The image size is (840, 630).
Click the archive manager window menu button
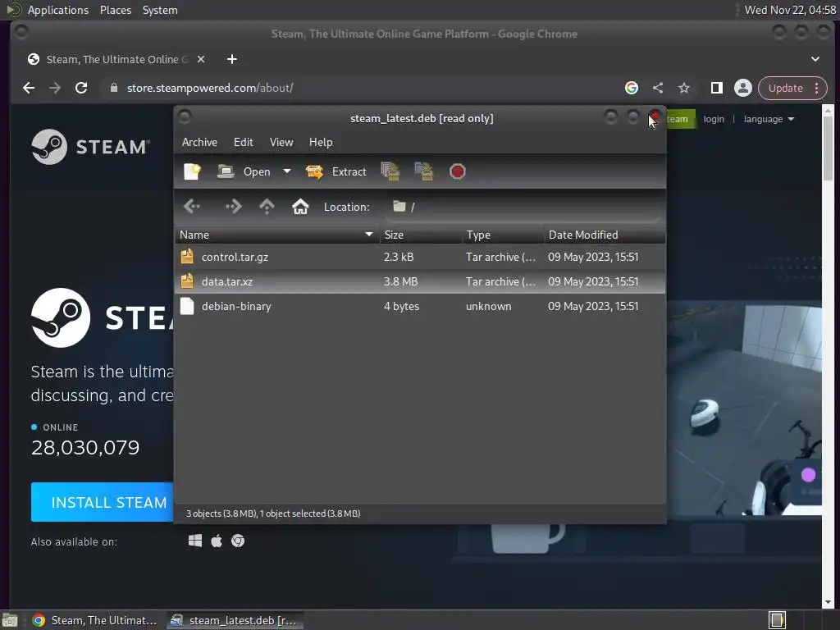(x=185, y=116)
